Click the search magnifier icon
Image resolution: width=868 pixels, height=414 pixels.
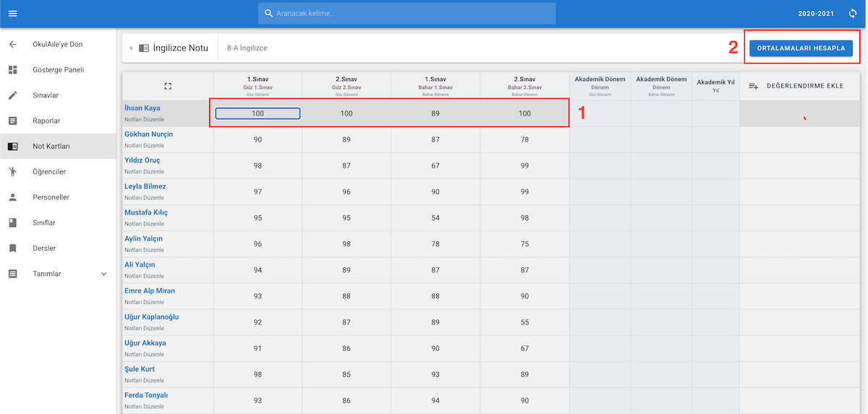pos(269,14)
